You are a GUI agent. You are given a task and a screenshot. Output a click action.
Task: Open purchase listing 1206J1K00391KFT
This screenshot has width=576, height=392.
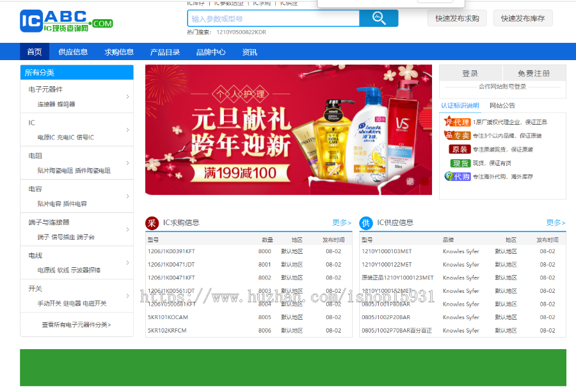coord(171,251)
